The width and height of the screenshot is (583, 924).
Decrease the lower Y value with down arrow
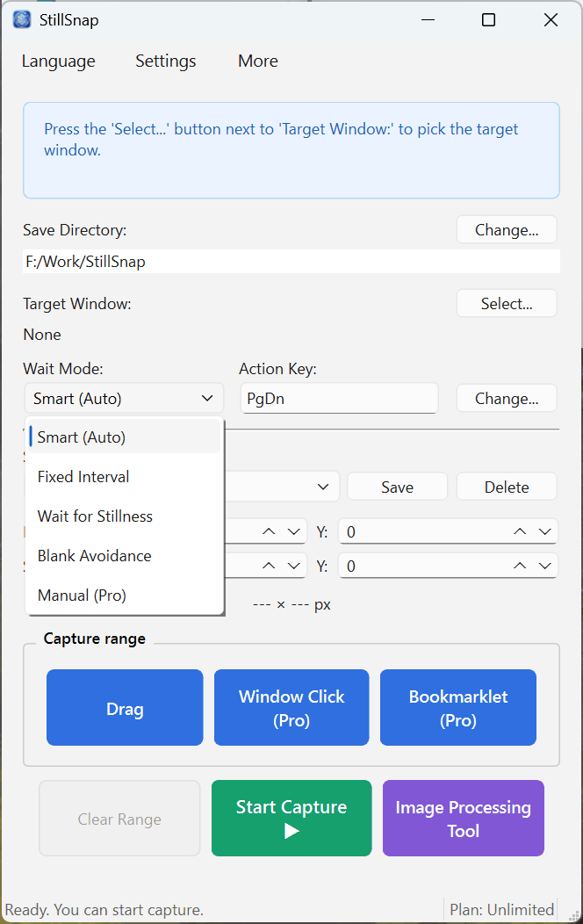[x=544, y=566]
